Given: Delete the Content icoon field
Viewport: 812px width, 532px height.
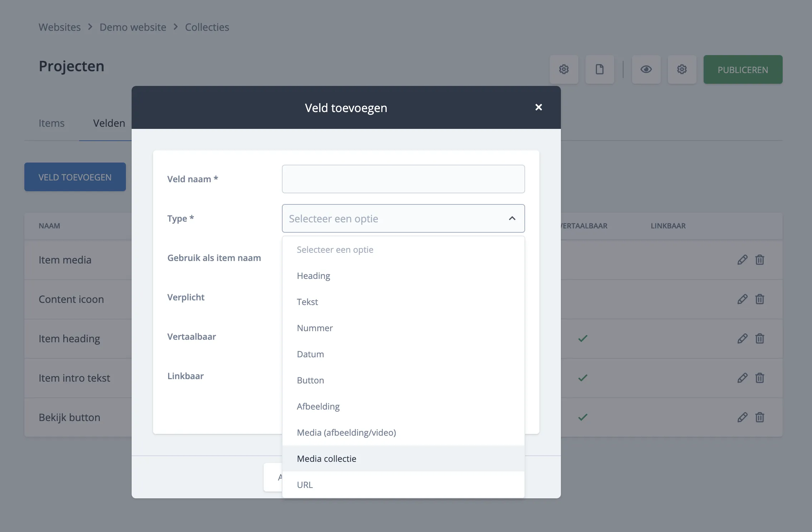Looking at the screenshot, I should tap(759, 299).
